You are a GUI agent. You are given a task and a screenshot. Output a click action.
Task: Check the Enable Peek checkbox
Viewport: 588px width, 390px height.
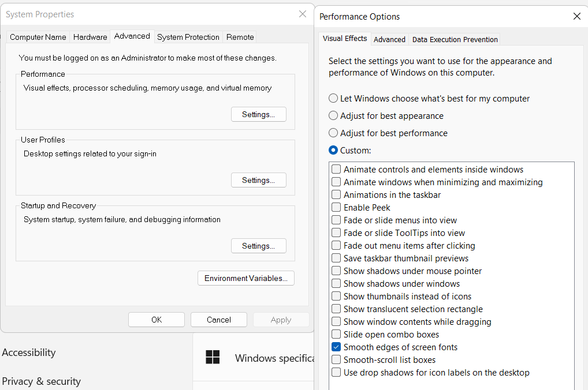[336, 208]
